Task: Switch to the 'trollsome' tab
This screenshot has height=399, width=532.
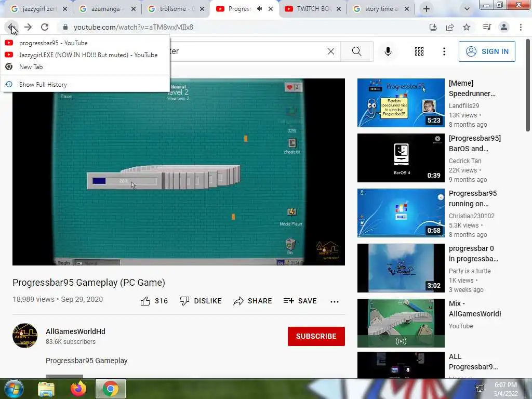Action: (173, 9)
